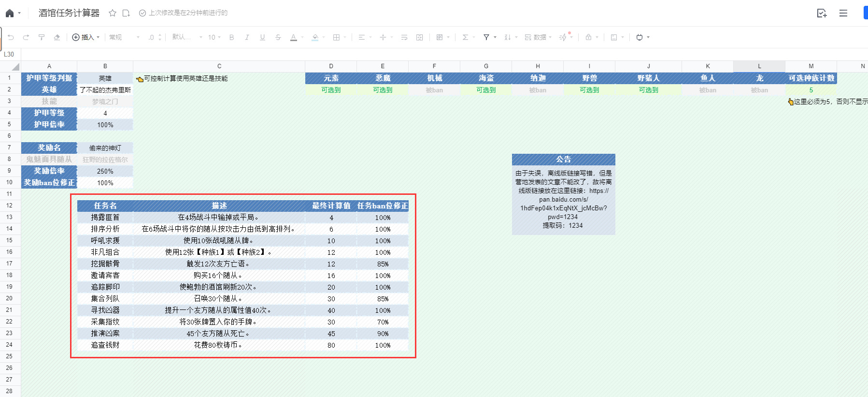Click the undo arrow in toolbar
868x397 pixels.
pos(11,37)
